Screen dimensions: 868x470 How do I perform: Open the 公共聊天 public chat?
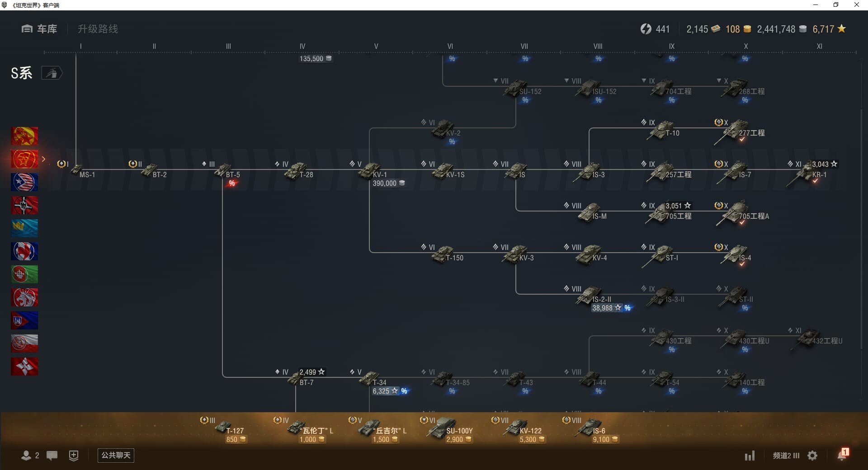point(116,455)
